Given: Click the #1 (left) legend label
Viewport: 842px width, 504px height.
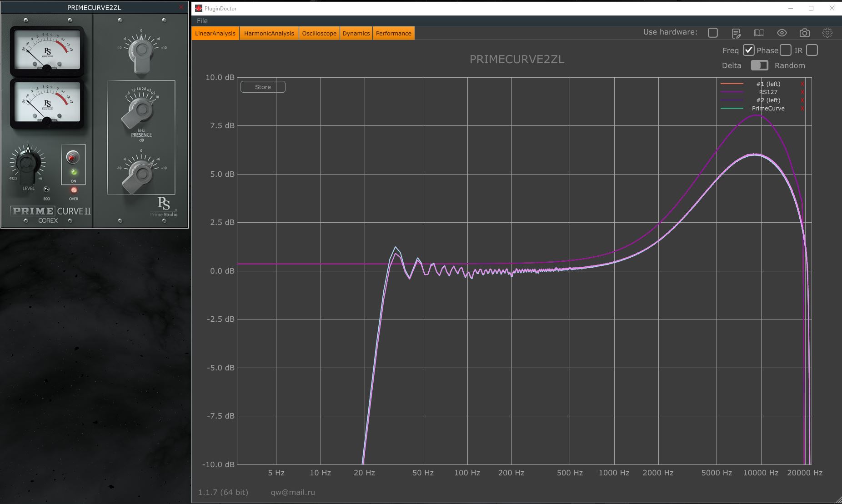Looking at the screenshot, I should [768, 84].
